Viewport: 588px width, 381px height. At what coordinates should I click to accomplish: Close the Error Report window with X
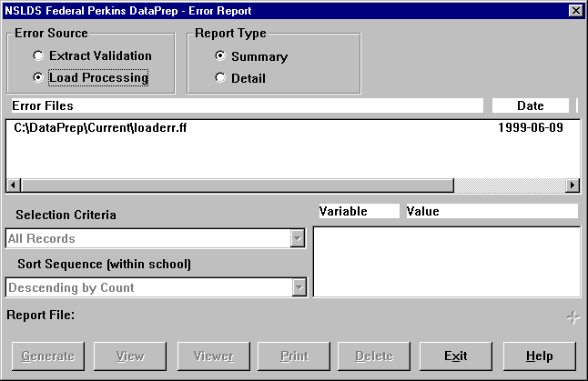(x=576, y=11)
